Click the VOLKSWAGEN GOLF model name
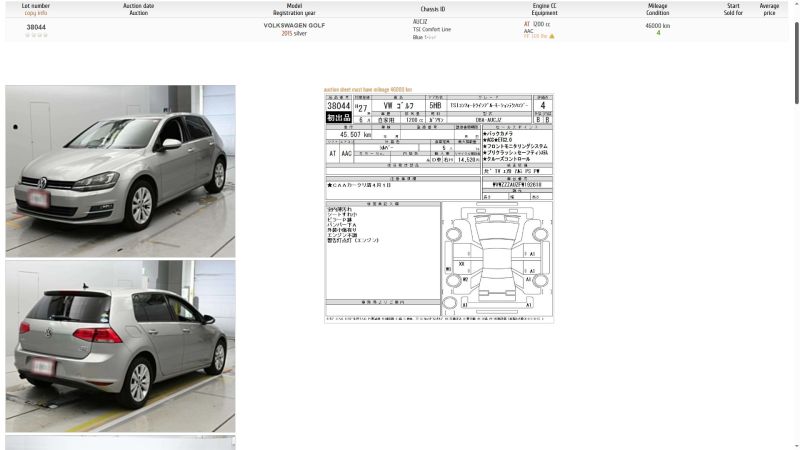 [294, 25]
